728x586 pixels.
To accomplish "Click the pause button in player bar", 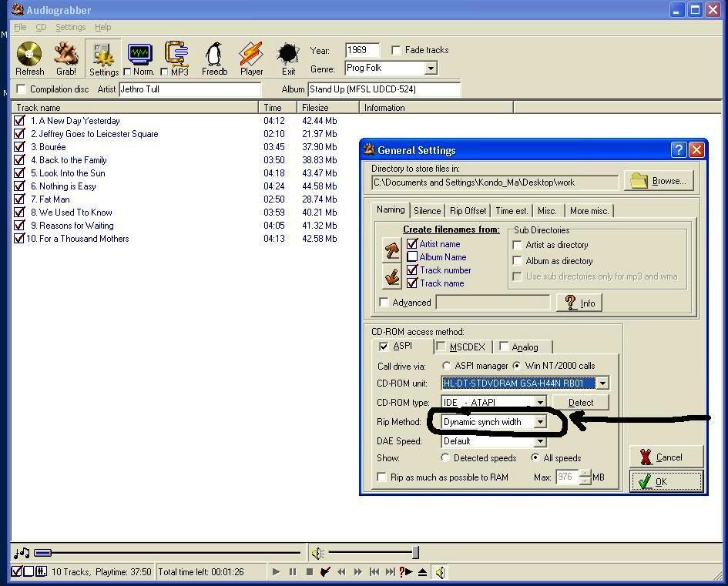I will tap(293, 571).
